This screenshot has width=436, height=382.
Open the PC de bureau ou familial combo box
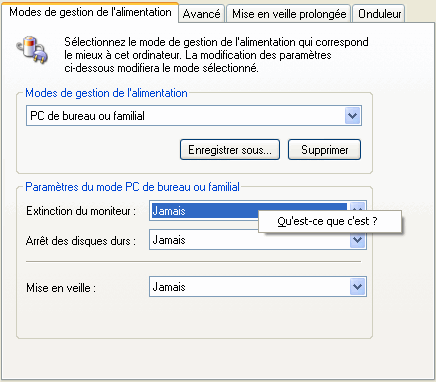point(194,116)
